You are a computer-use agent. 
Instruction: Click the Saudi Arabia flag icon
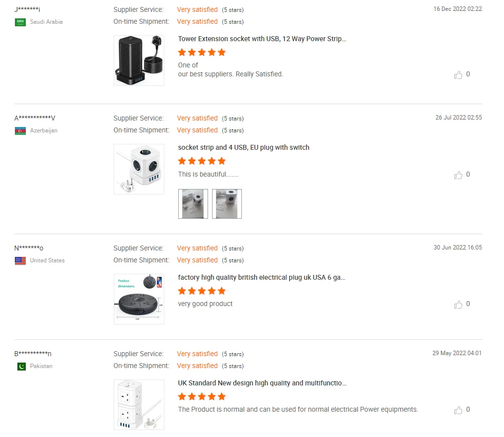click(20, 22)
